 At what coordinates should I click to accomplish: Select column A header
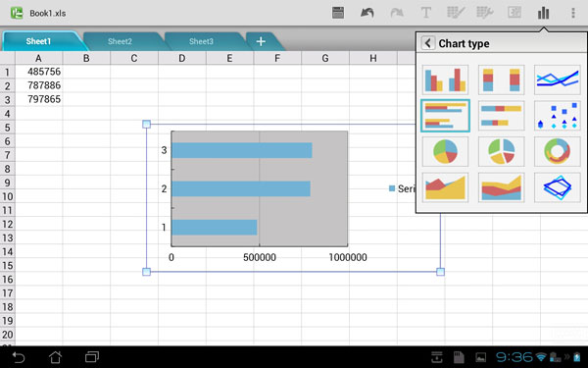tap(38, 58)
